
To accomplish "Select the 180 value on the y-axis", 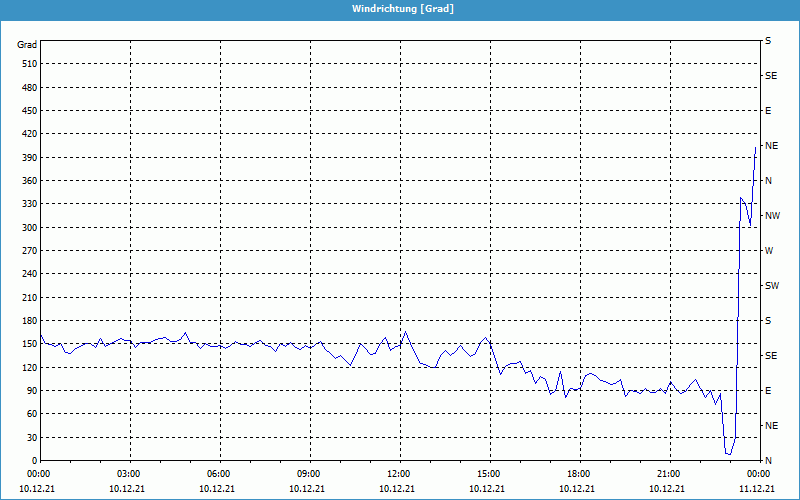I will [x=28, y=321].
